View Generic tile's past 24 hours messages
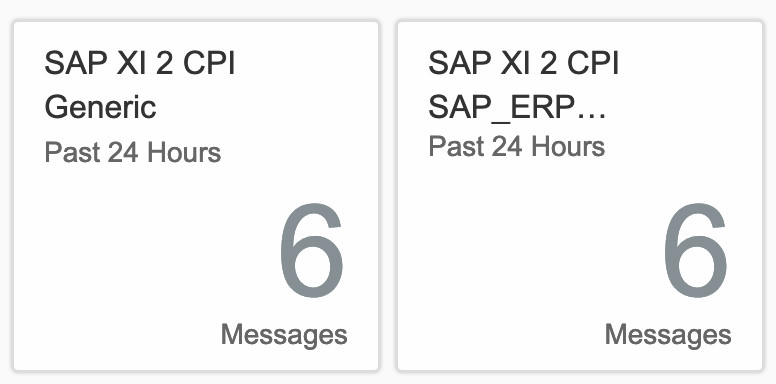The width and height of the screenshot is (776, 384). click(196, 195)
